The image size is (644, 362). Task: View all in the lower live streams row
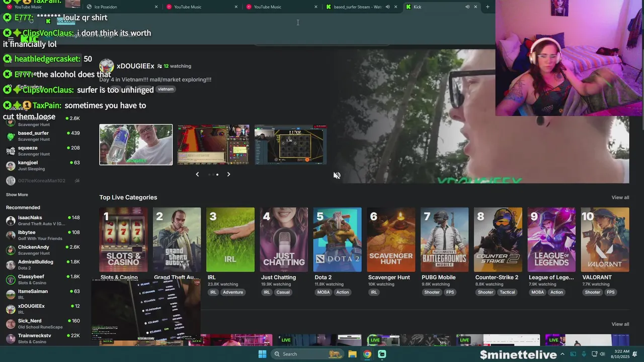point(620,324)
